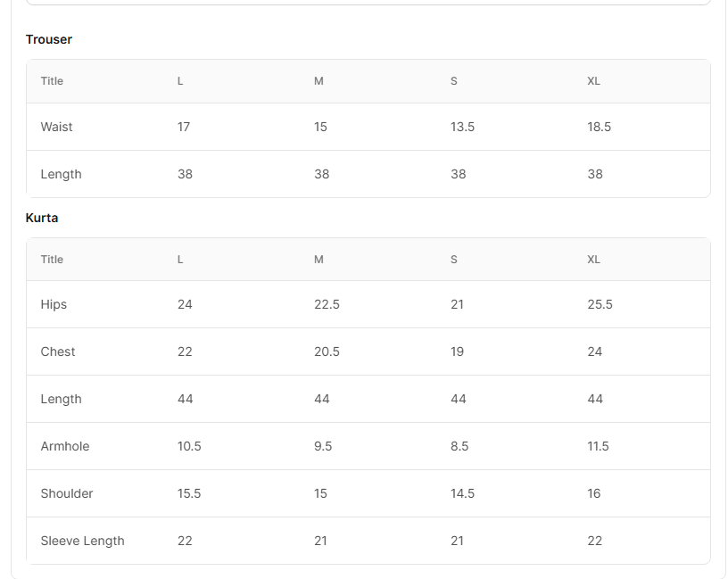Click the Sleeve Length value for size XL

coord(594,541)
